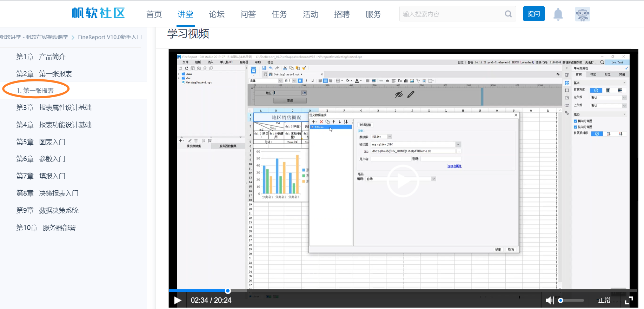Click the redo arrow in the FineReport toolbar
This screenshot has width=644, height=309.
(277, 68)
